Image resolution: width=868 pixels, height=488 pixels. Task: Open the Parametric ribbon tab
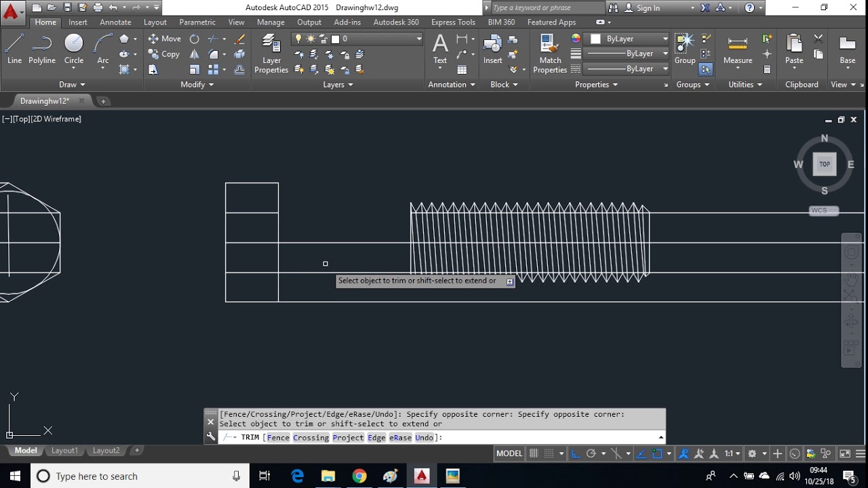point(197,22)
